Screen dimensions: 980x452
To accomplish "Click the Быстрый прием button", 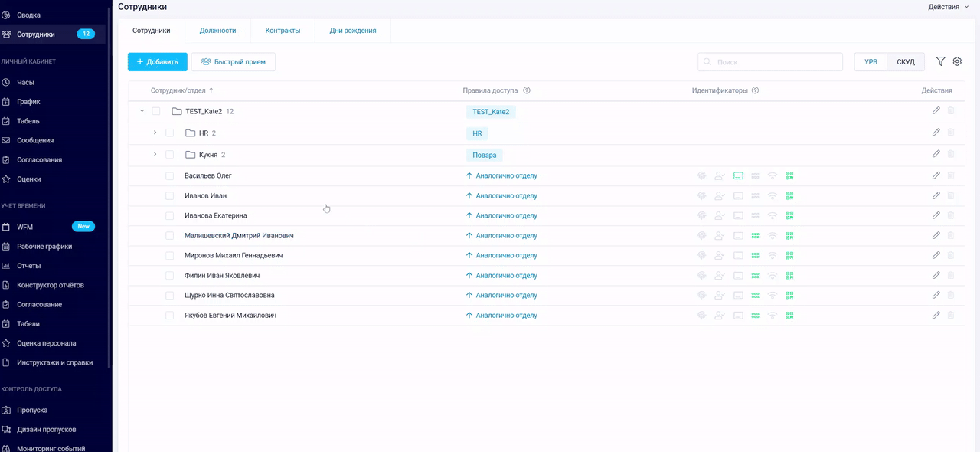I will (233, 62).
